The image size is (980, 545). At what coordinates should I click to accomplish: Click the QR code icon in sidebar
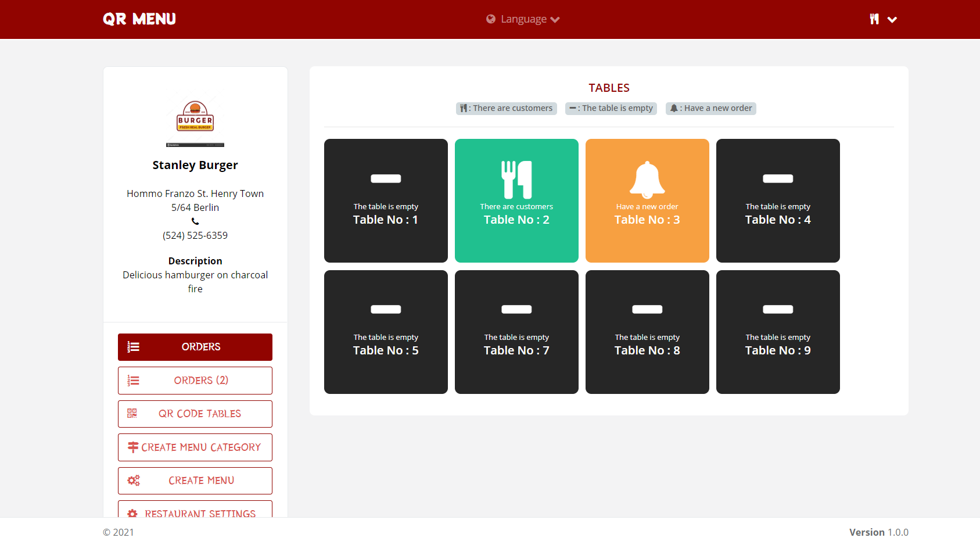pyautogui.click(x=132, y=414)
